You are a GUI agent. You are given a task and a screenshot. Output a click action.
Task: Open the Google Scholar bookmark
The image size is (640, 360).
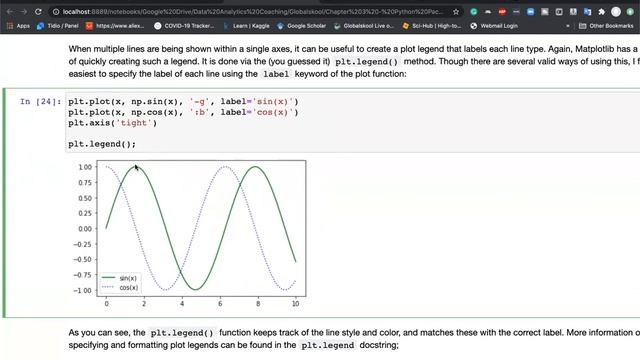pos(302,26)
